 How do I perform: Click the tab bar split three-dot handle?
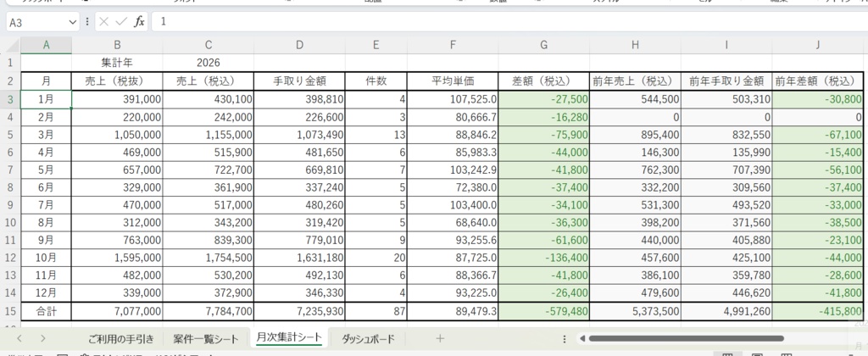pyautogui.click(x=565, y=338)
